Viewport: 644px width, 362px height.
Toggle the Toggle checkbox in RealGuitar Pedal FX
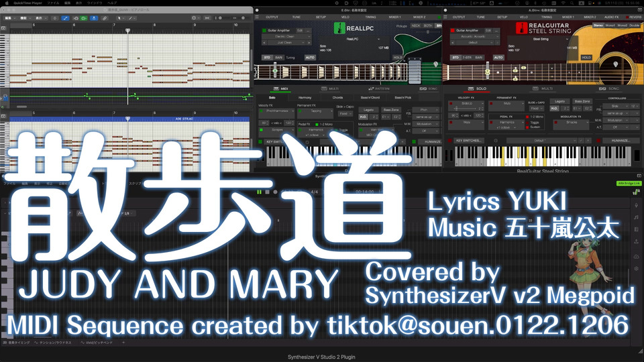click(x=527, y=122)
